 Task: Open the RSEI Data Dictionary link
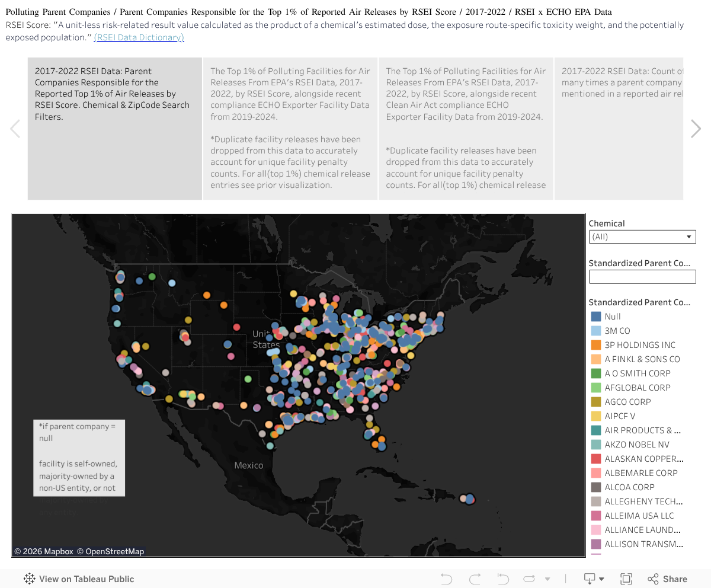(139, 37)
